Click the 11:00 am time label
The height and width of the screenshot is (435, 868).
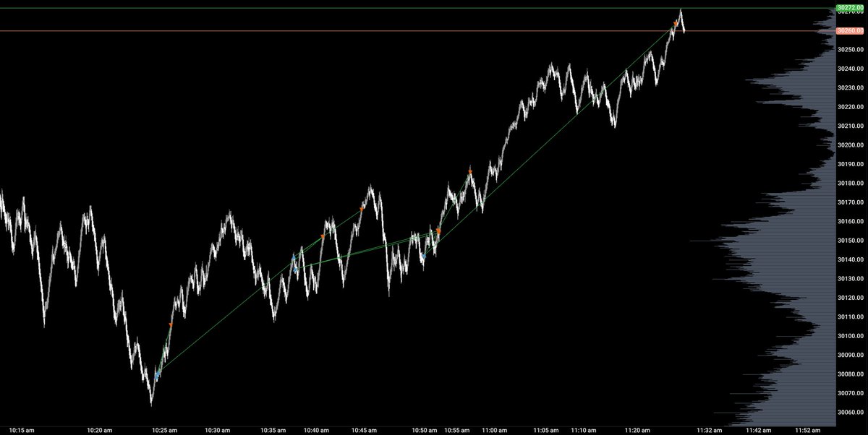tap(494, 430)
